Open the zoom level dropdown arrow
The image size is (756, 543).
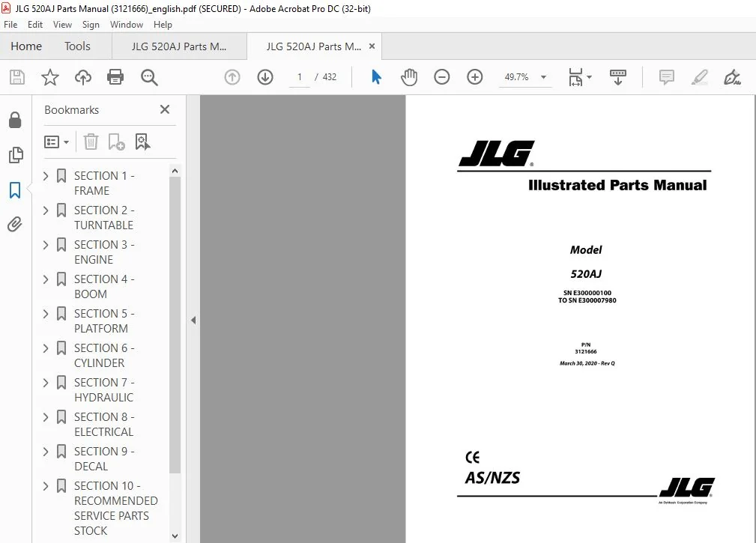543,77
